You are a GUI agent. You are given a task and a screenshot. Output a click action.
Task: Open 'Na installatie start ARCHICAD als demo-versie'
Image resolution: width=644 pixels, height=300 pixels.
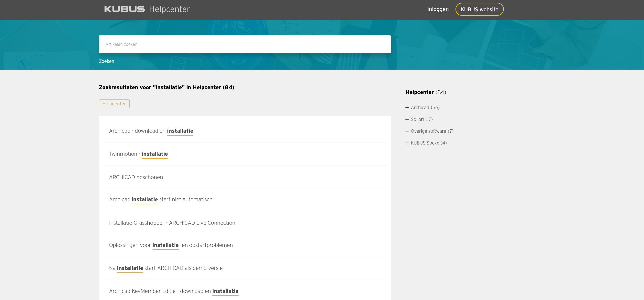pyautogui.click(x=166, y=268)
